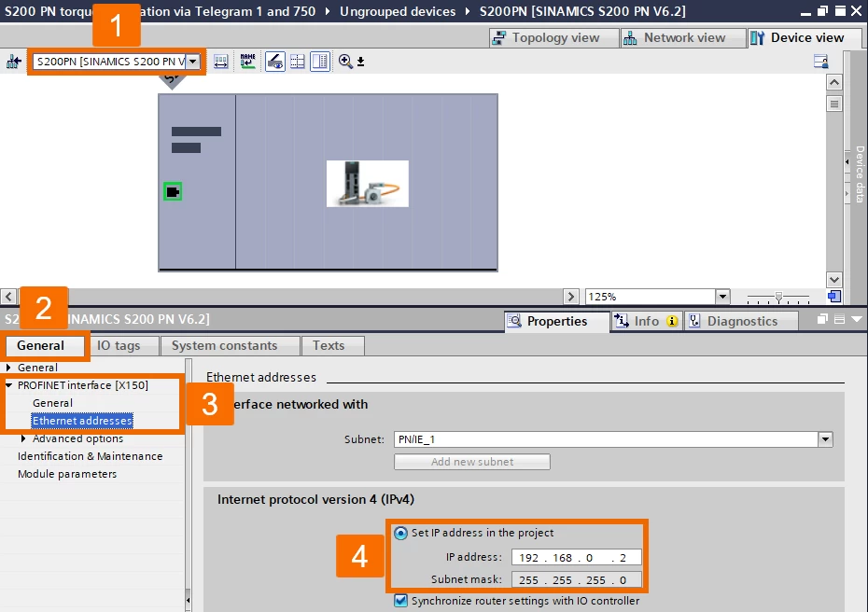Click the Subnet mask input field
The image size is (868, 612).
[576, 580]
